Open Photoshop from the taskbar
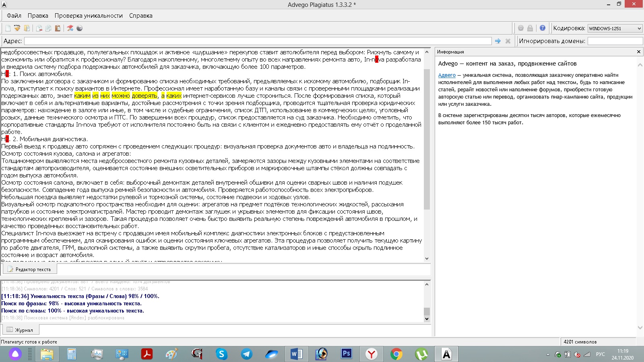644x362 pixels. [x=346, y=354]
